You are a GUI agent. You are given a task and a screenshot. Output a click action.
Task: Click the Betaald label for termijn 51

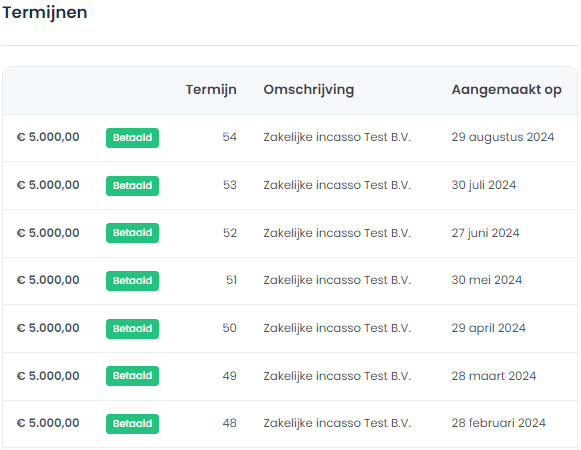click(x=132, y=281)
